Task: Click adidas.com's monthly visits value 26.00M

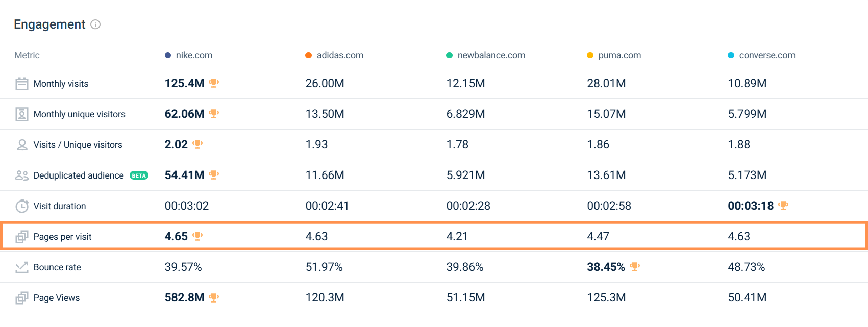Action: click(x=325, y=83)
